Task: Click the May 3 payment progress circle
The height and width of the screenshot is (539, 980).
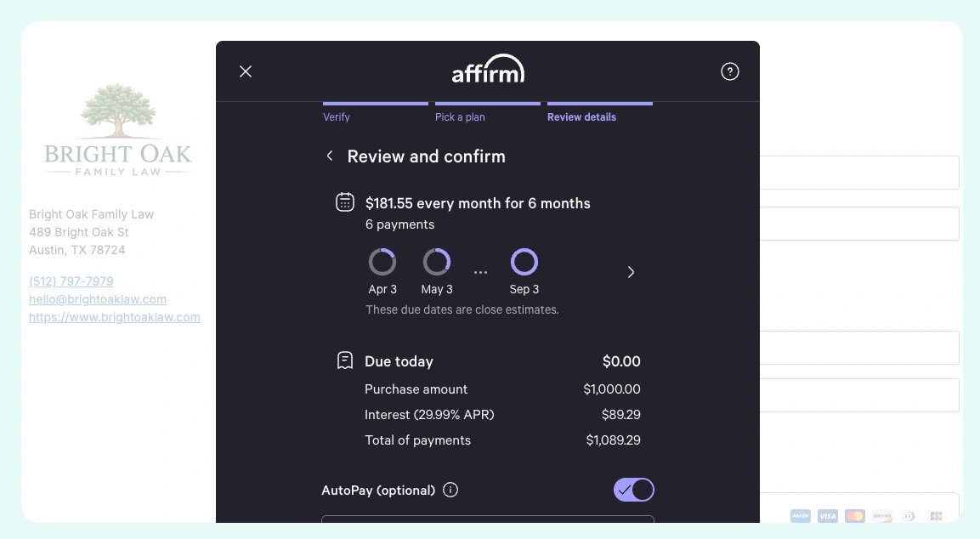Action: (437, 262)
